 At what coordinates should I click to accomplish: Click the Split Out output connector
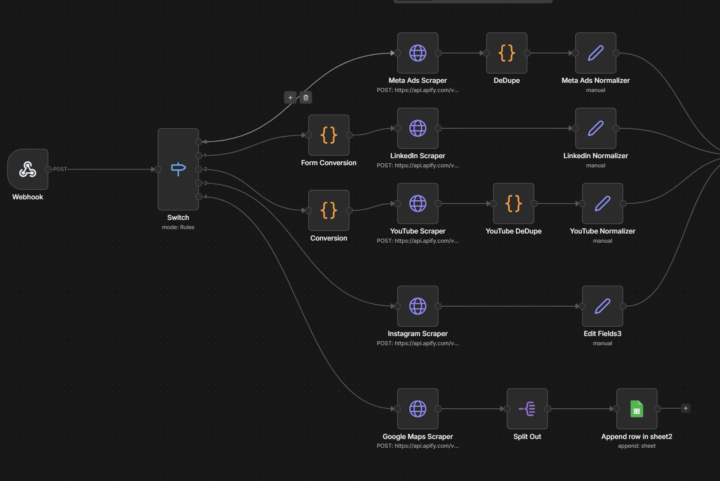click(x=548, y=408)
